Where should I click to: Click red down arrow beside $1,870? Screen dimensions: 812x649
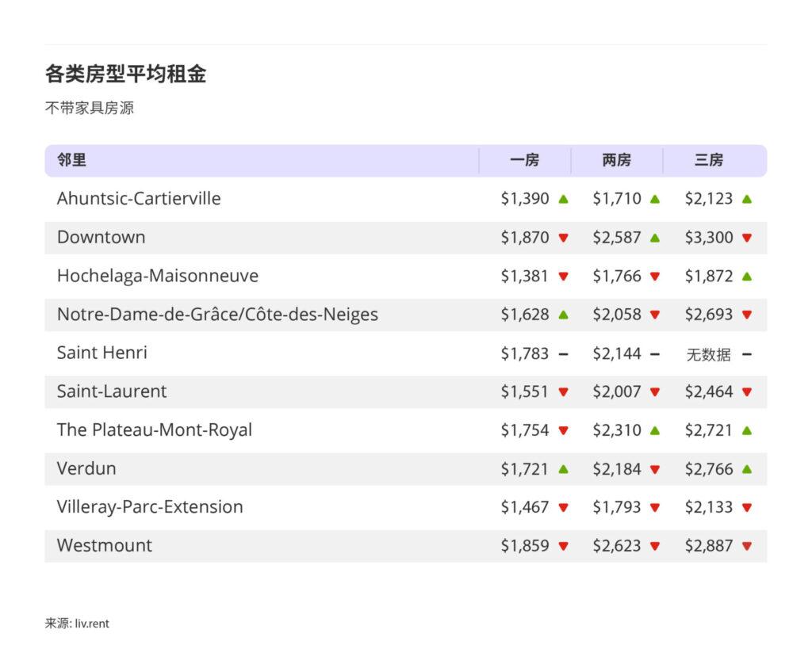point(564,238)
